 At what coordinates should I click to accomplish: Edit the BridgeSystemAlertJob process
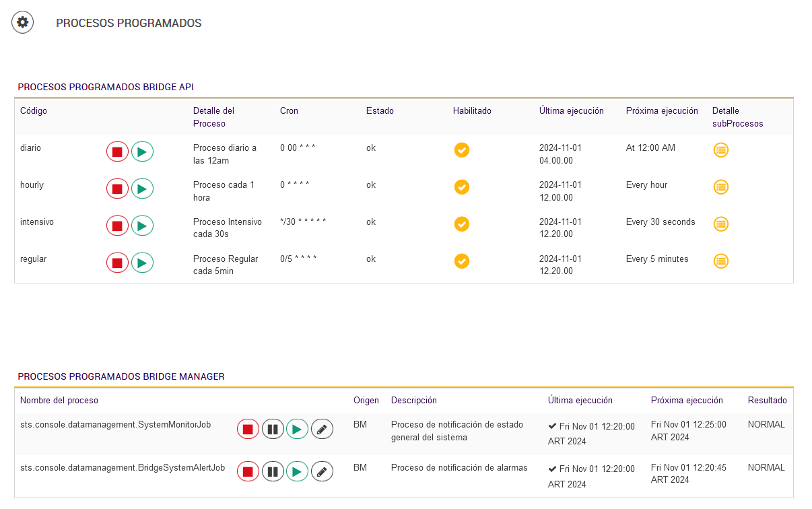[x=323, y=472]
